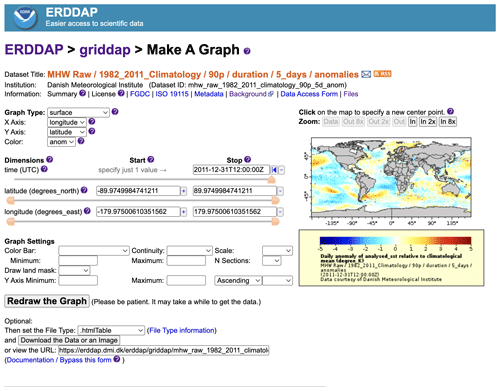Open Color Bar palette dropdown
This screenshot has width=500, height=391.
click(x=94, y=251)
